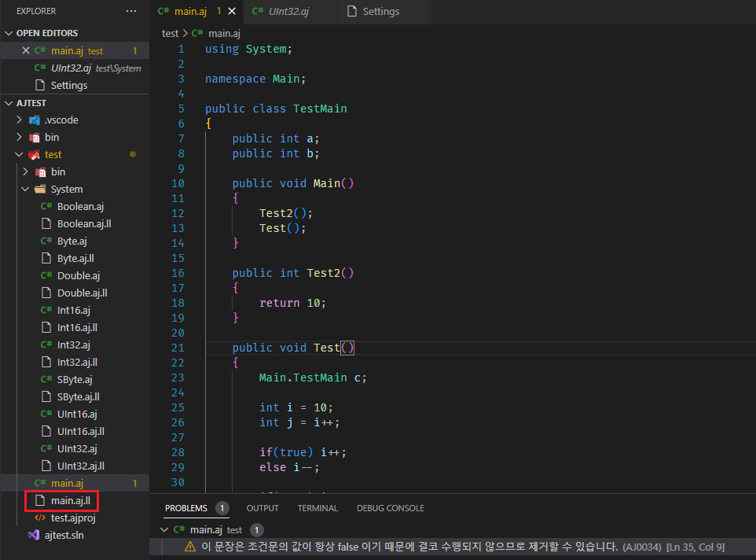This screenshot has width=756, height=560.
Task: Switch to the DEBUG CONSOLE panel
Action: [390, 507]
